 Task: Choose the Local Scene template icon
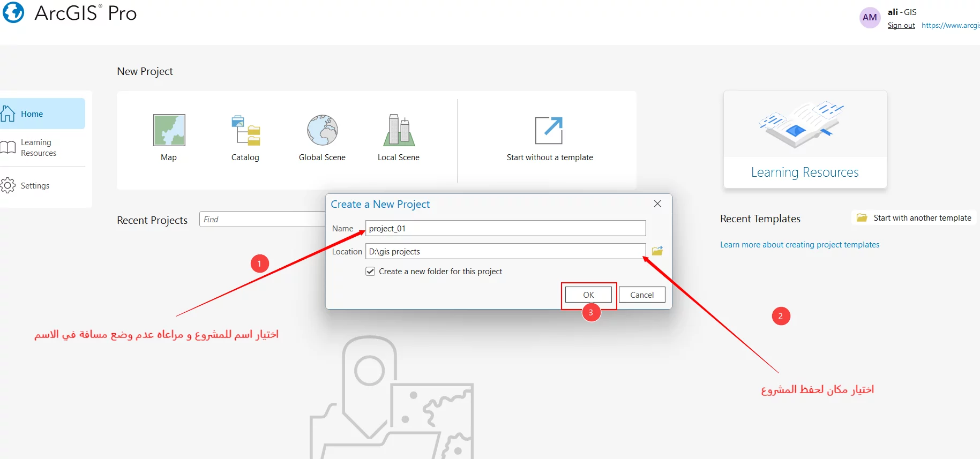point(399,130)
